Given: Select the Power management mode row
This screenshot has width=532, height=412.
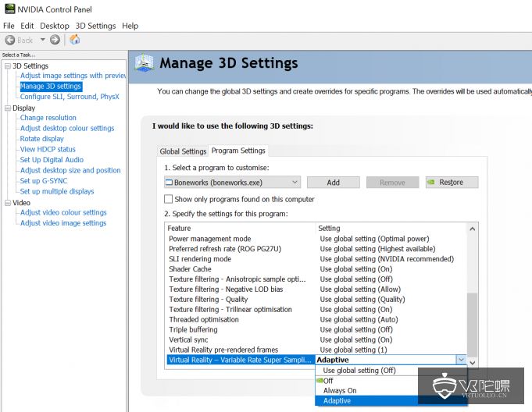Looking at the screenshot, I should point(316,239).
